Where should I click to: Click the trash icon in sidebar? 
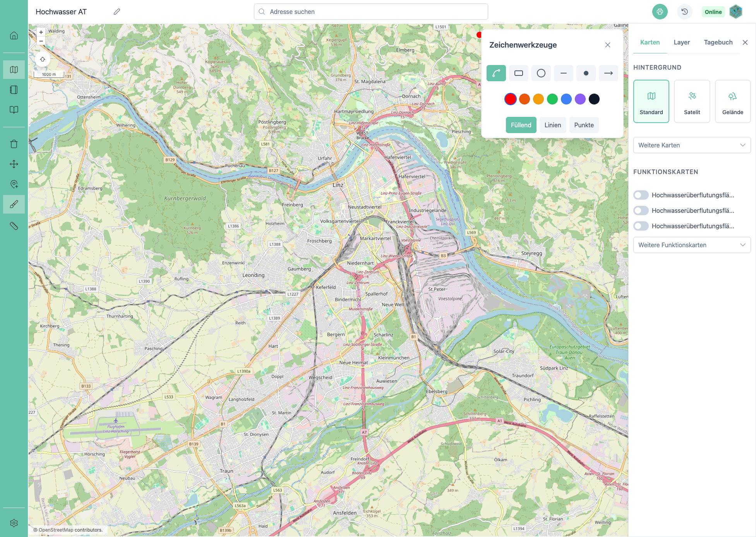pyautogui.click(x=14, y=144)
